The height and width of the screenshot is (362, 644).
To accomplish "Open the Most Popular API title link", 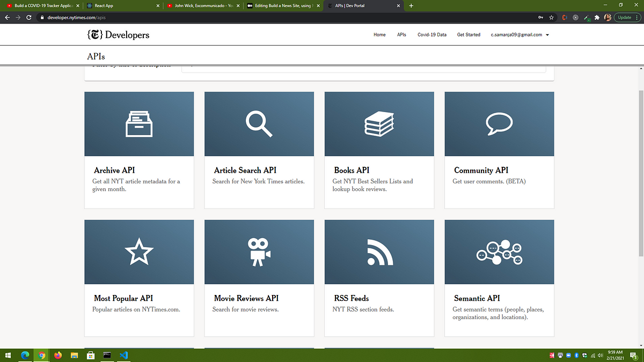I will pos(123,298).
